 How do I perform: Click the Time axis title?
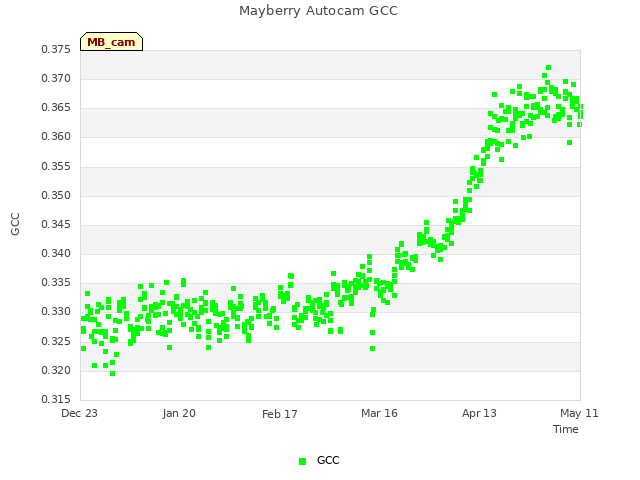(x=566, y=429)
